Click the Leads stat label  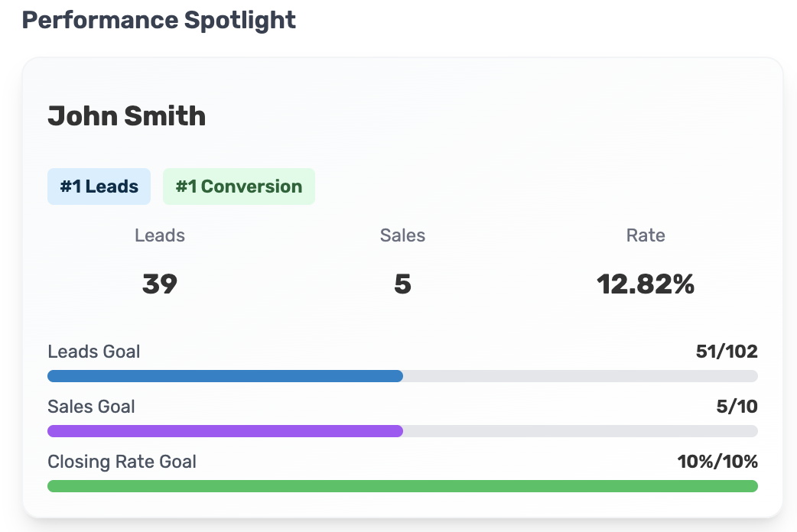(160, 235)
